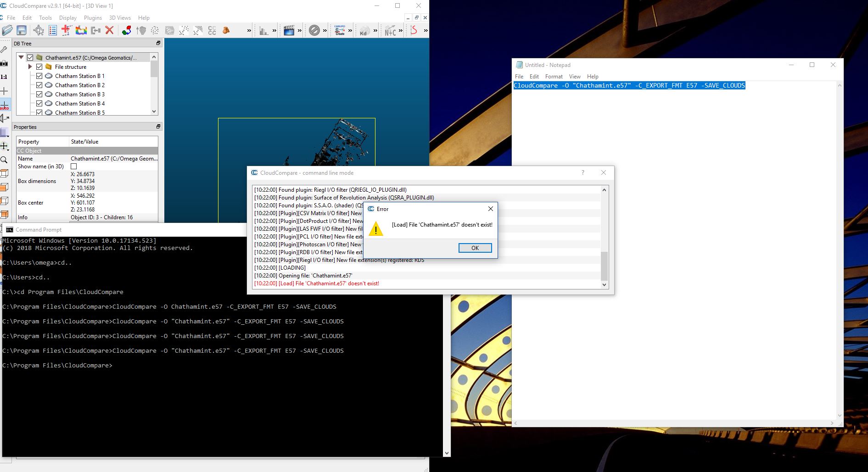Click the Clone/merge arrow icon
The height and width of the screenshot is (472, 868).
click(x=95, y=30)
